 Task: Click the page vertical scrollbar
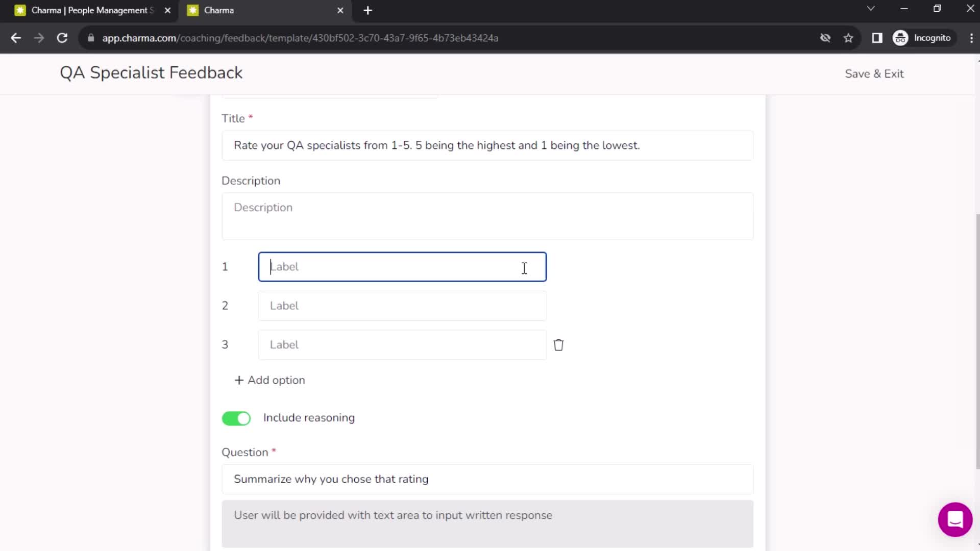tap(977, 341)
